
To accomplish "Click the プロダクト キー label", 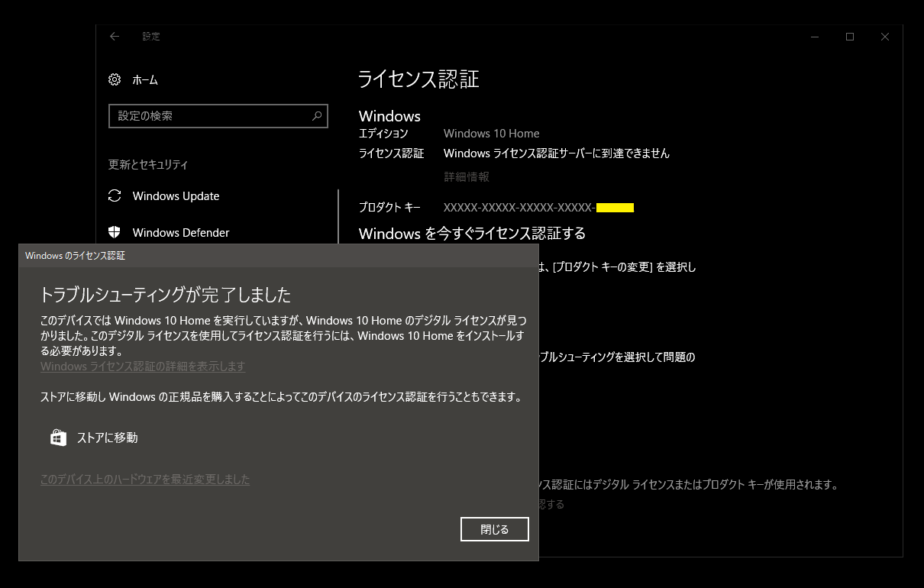I will (389, 208).
